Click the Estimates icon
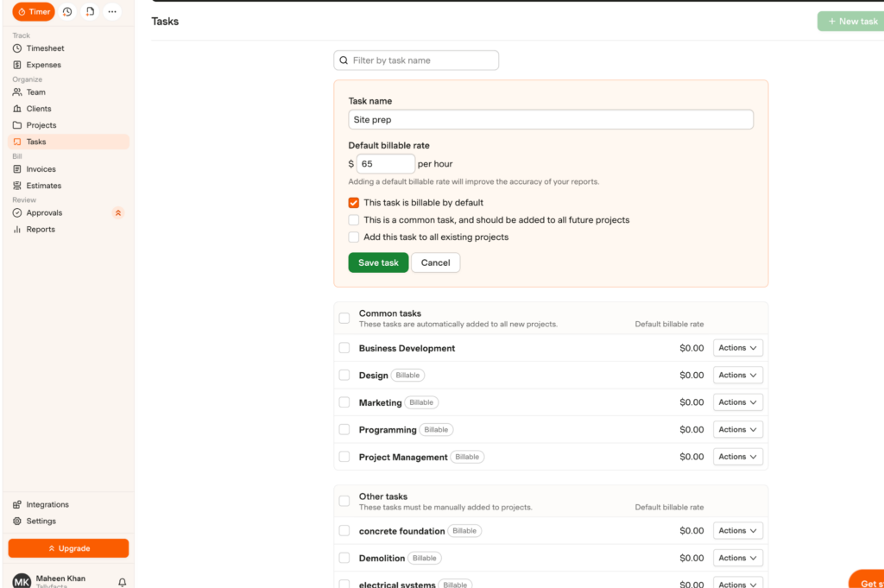884x588 pixels. click(17, 186)
